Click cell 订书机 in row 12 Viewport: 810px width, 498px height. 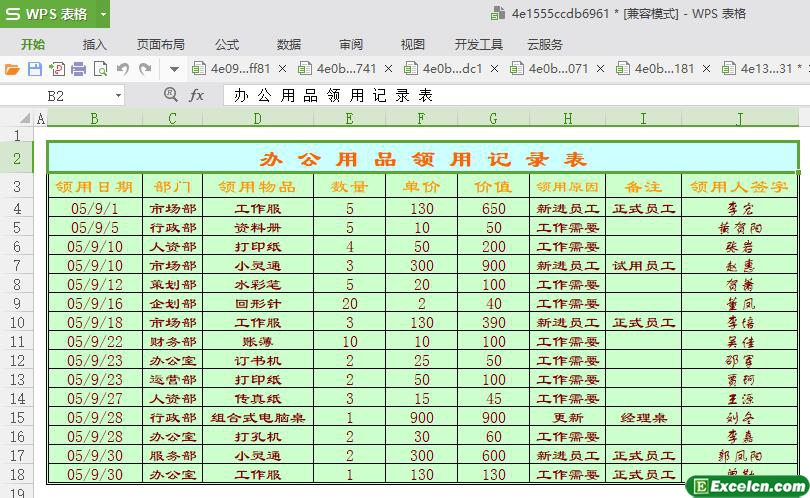click(258, 361)
